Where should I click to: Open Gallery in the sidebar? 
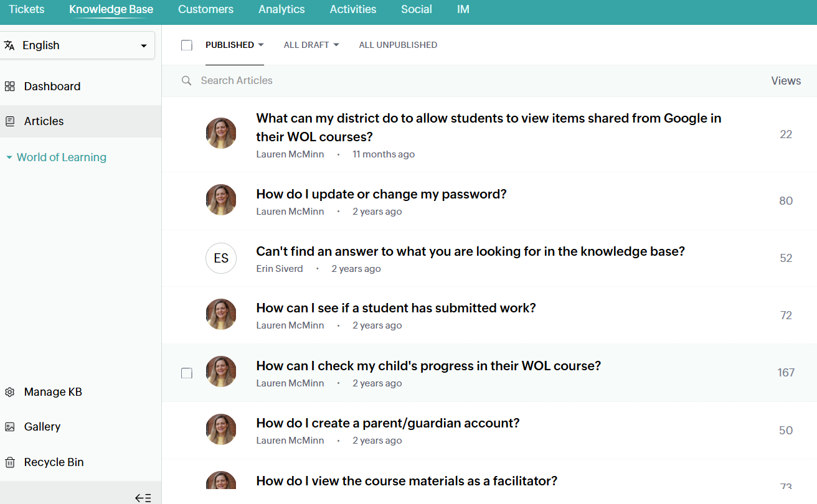coord(42,427)
